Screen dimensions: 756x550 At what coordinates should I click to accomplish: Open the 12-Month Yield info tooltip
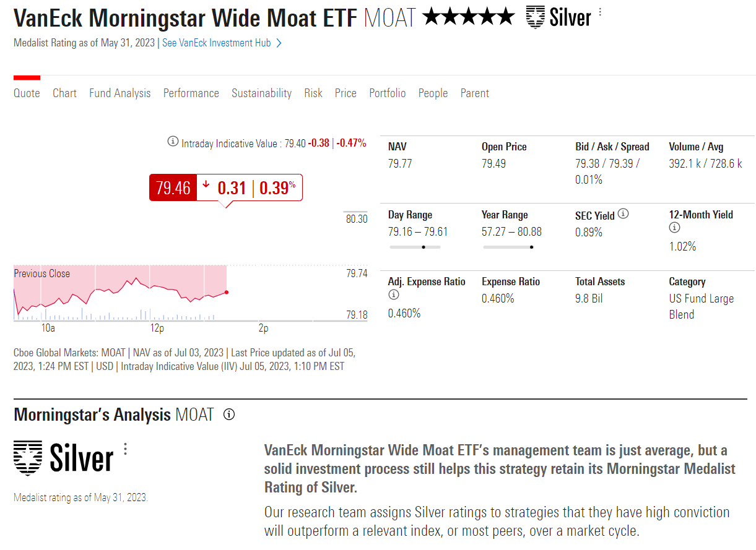674,227
